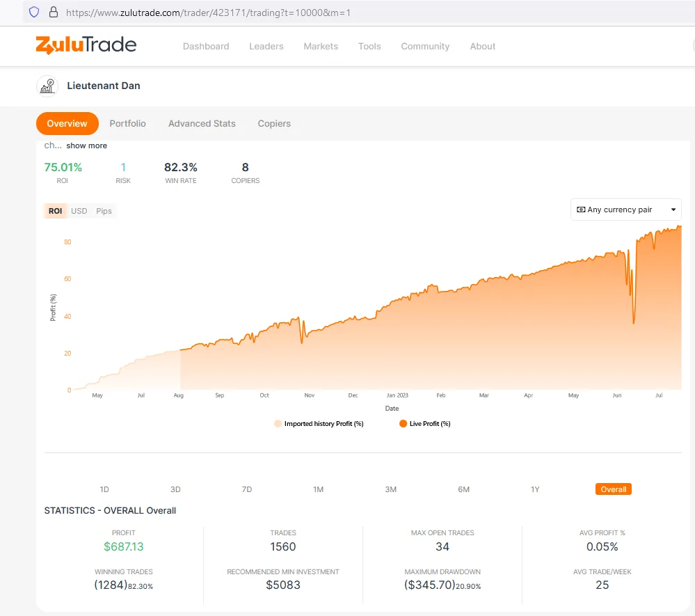This screenshot has width=695, height=616.
Task: Click the 75.01% ROI value
Action: pos(63,167)
